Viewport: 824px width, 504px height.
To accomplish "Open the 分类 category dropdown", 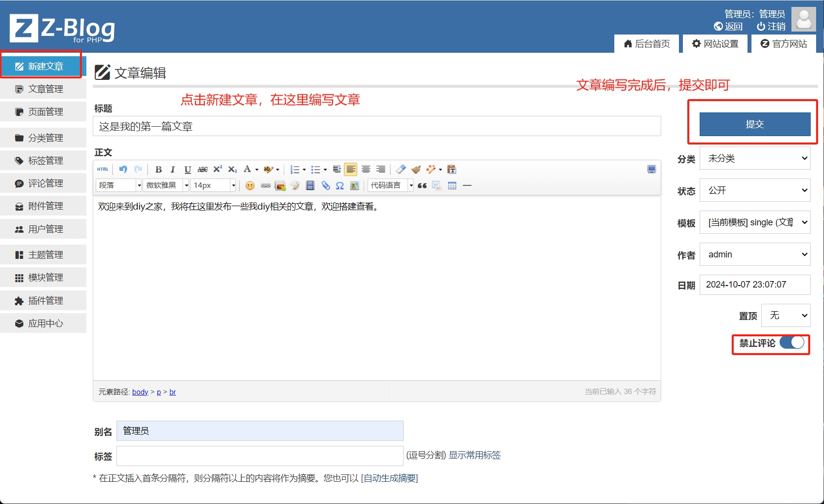I will [754, 158].
